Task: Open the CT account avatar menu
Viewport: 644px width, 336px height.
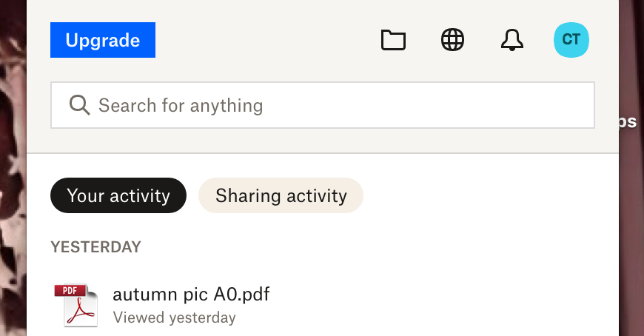Action: point(571,40)
